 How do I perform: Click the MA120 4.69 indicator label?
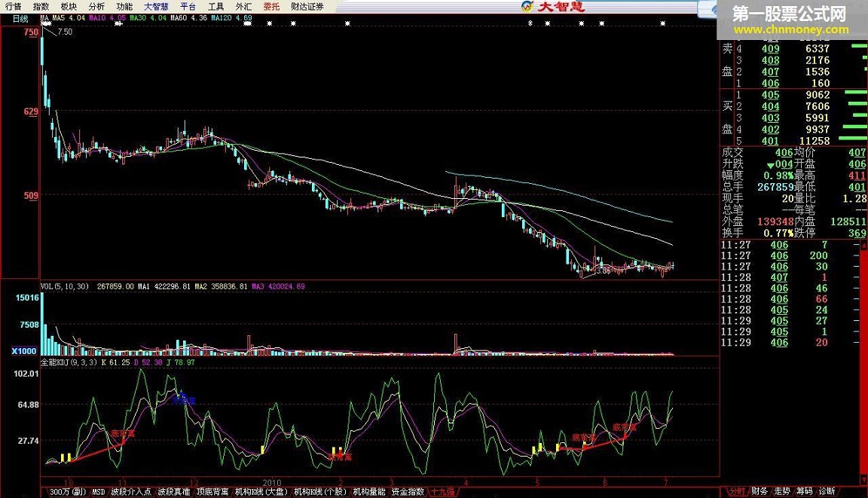231,18
